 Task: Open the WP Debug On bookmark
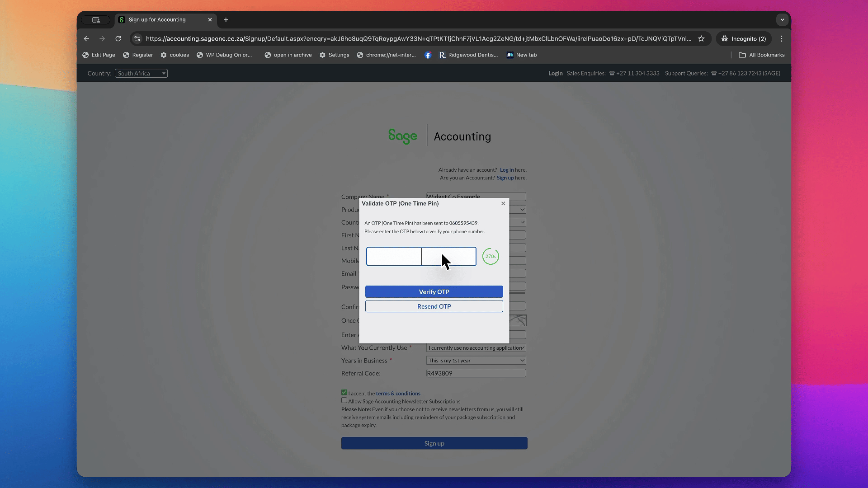point(224,55)
